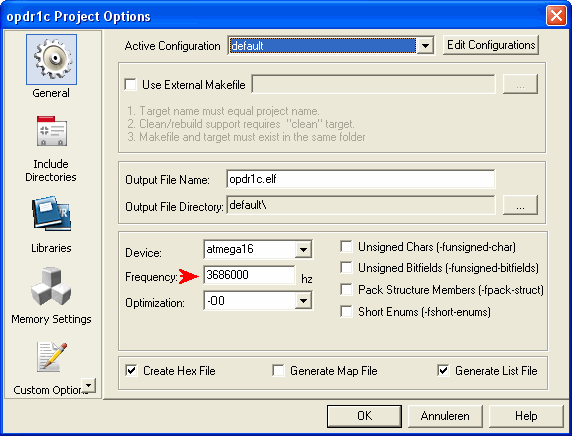Screen dimensions: 572x436
Task: Expand the Optimization -O0 dropdown
Action: 303,301
